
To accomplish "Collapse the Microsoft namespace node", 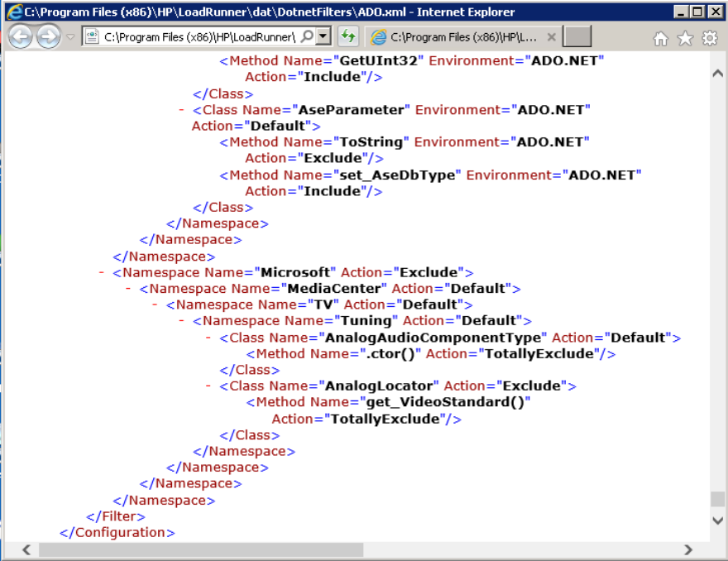I will pyautogui.click(x=101, y=272).
